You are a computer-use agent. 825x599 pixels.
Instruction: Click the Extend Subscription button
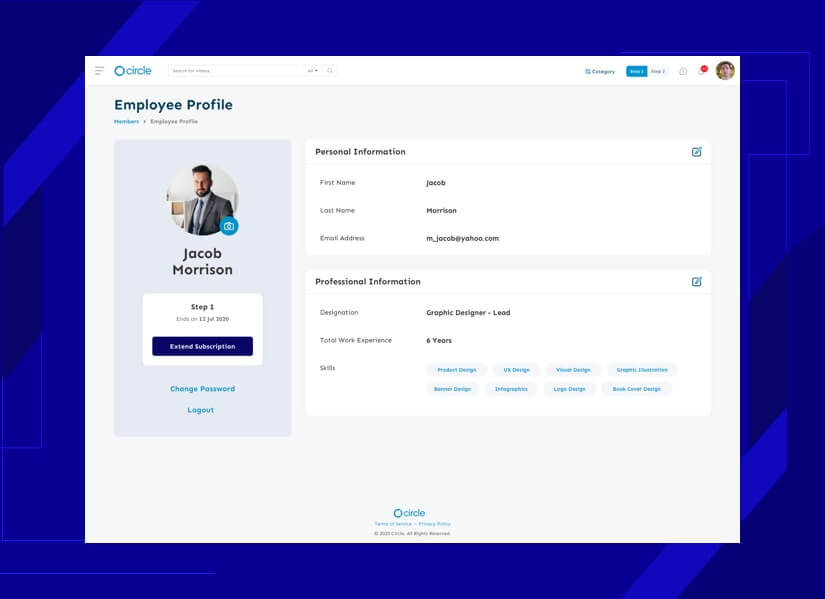pyautogui.click(x=201, y=345)
